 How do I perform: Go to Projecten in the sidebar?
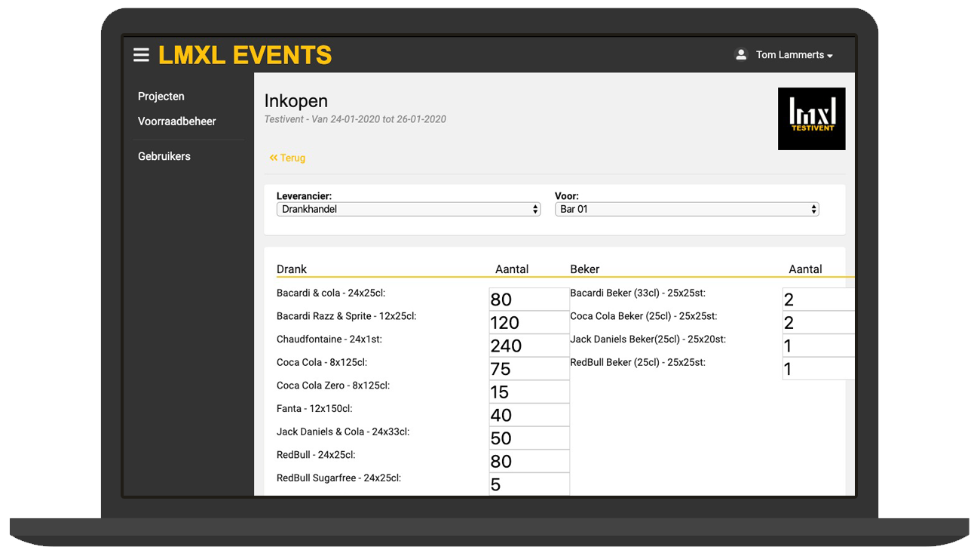pos(161,97)
